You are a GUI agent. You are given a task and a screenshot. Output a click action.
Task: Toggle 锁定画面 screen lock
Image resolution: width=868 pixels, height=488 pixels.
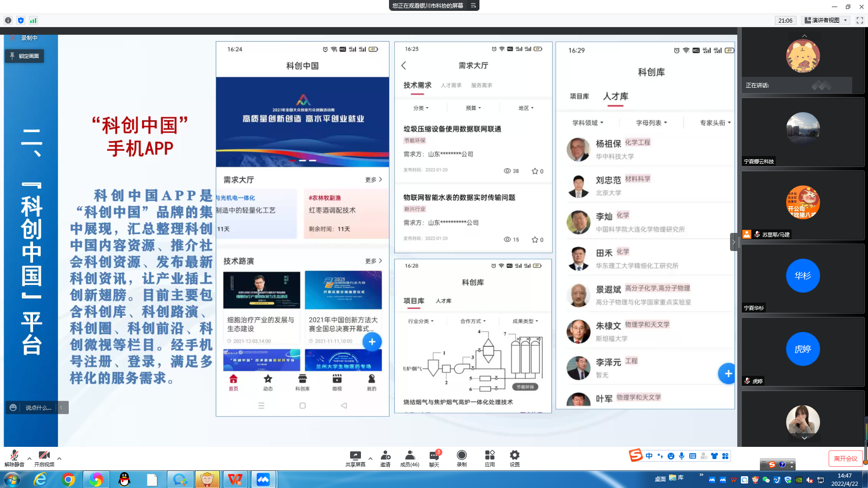pos(24,56)
